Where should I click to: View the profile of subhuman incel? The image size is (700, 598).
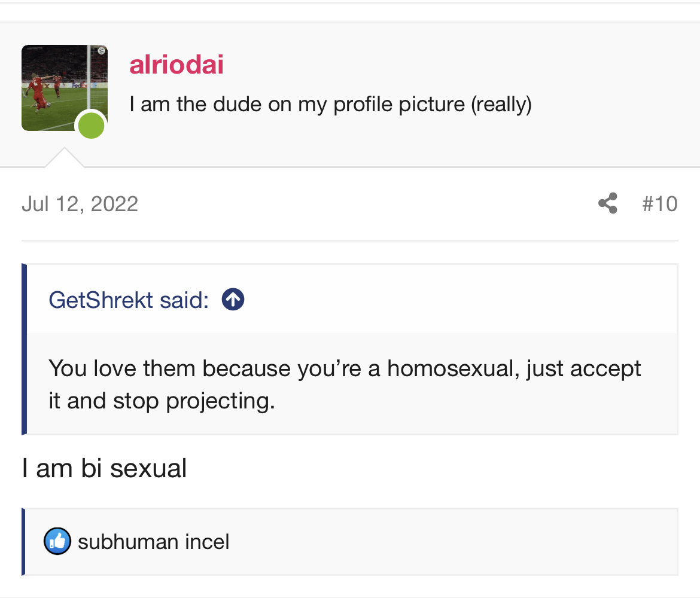(x=154, y=542)
